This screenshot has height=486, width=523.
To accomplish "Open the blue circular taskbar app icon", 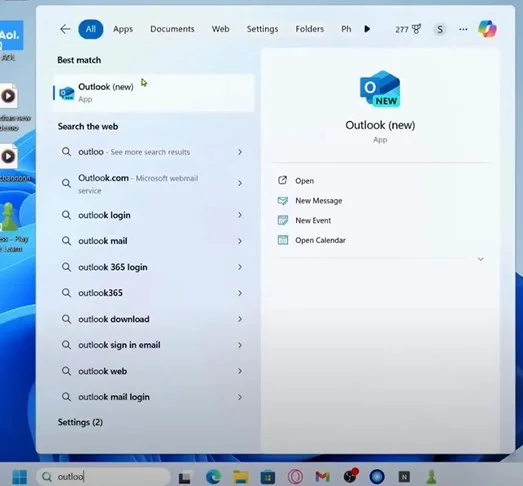I will click(377, 477).
